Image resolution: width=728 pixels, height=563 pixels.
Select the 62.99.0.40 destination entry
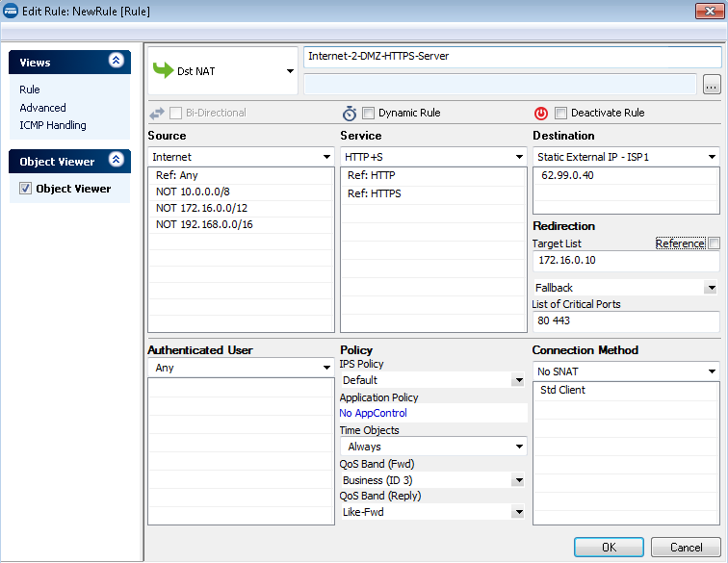(x=626, y=175)
